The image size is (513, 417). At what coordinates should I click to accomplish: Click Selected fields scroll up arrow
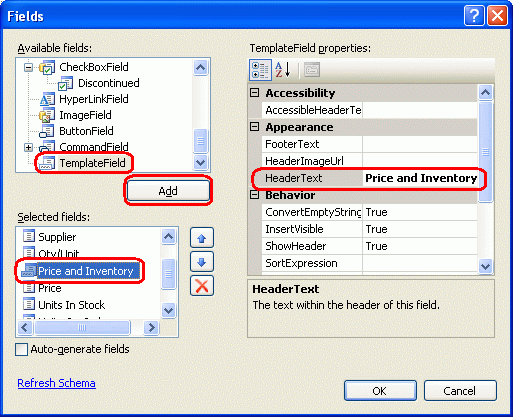[169, 237]
